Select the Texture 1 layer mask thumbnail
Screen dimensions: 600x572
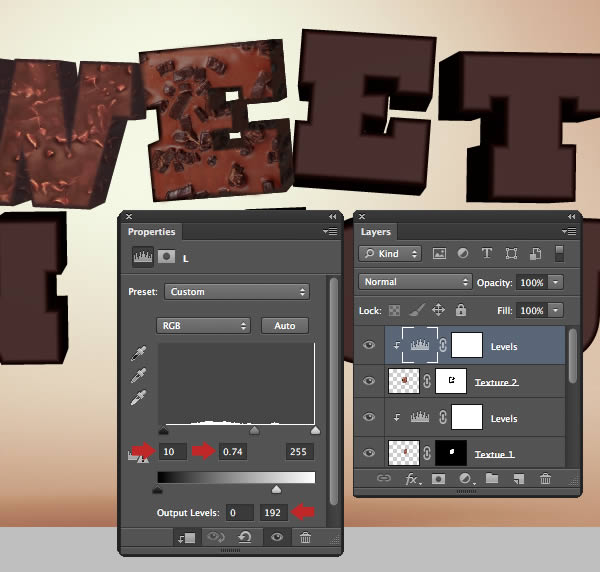coord(451,453)
